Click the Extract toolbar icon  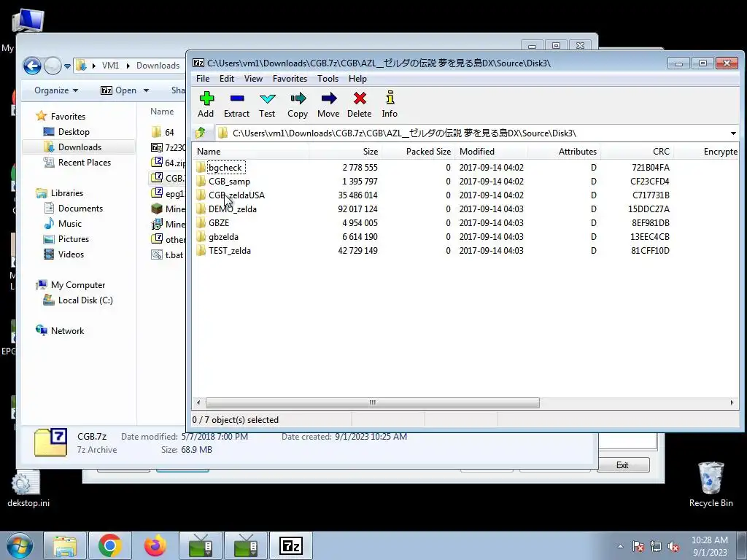point(237,104)
